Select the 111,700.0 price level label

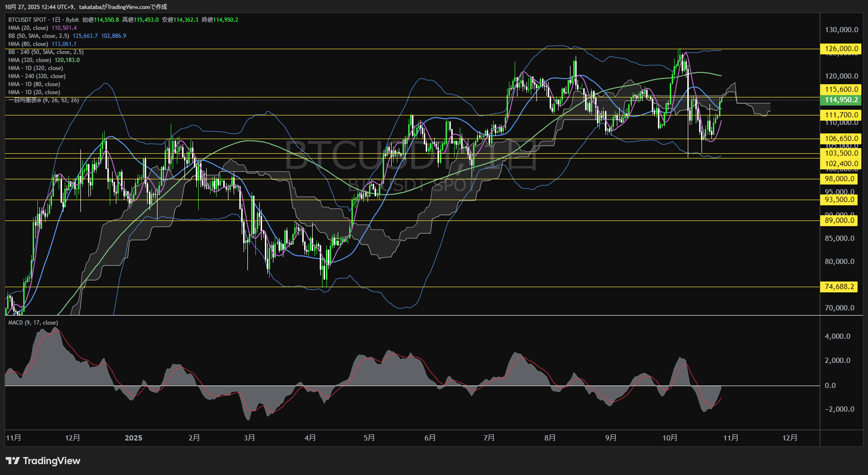841,115
